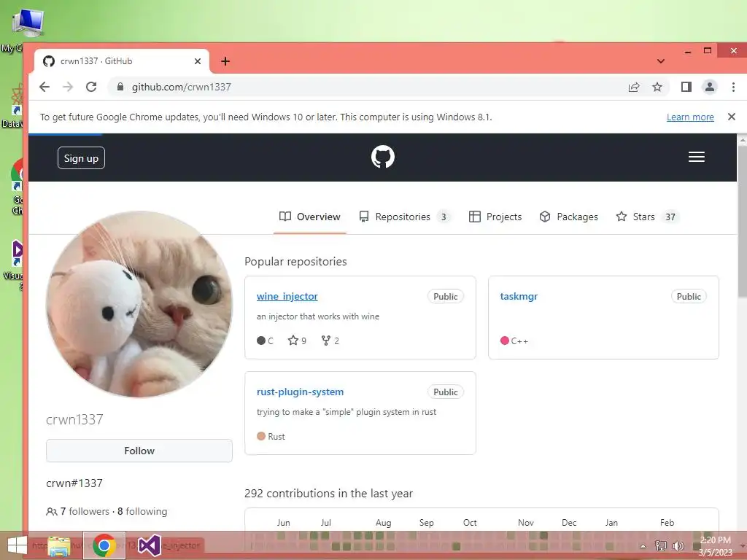The height and width of the screenshot is (560, 747).
Task: Click the 'Popular repositories' heading
Action: coord(295,262)
